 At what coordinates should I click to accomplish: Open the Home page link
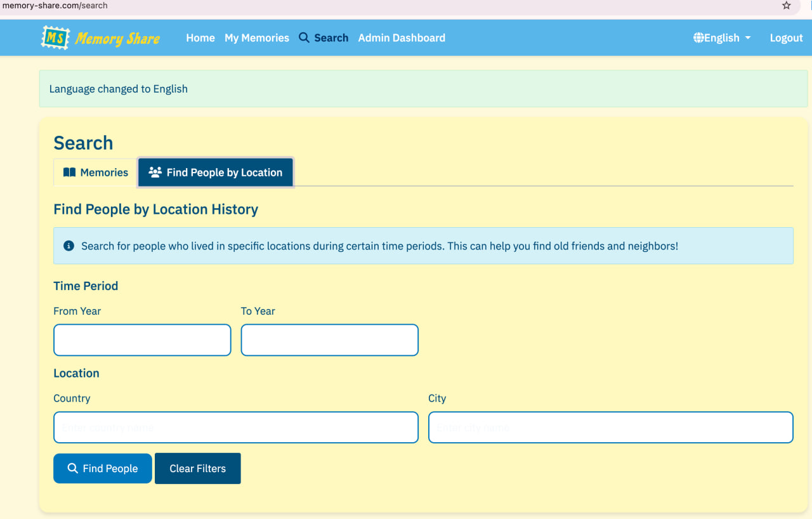[x=200, y=38]
